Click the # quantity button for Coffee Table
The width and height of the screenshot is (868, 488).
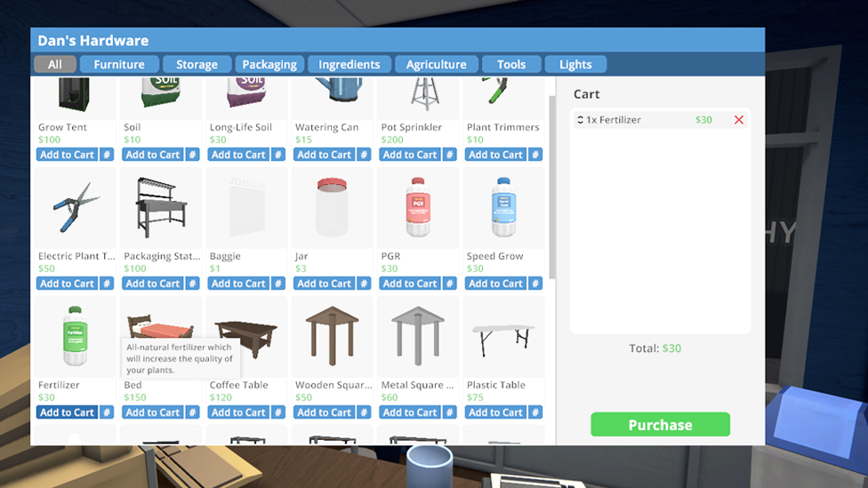tap(278, 412)
